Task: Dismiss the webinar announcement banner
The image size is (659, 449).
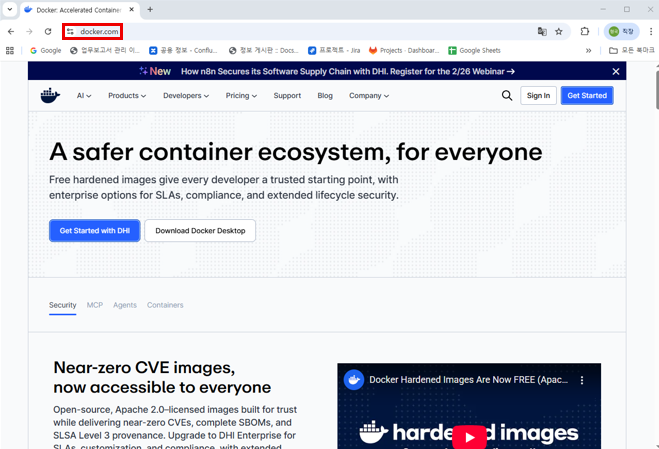Action: coord(616,72)
